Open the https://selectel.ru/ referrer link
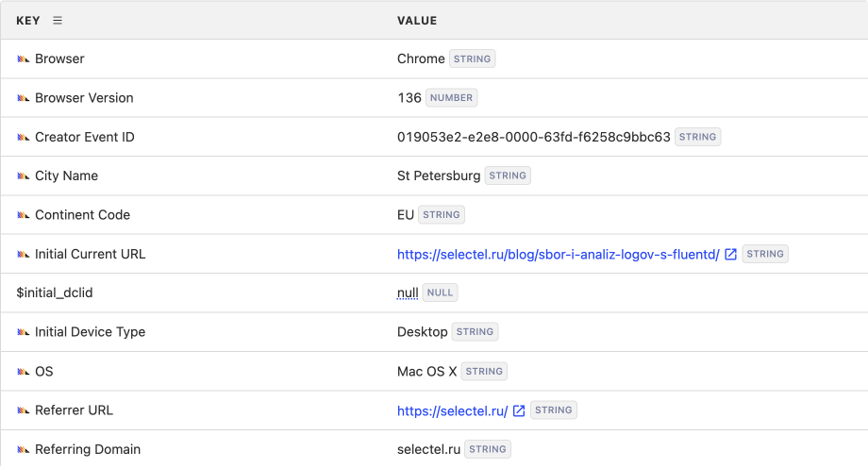The width and height of the screenshot is (868, 468). tap(452, 410)
